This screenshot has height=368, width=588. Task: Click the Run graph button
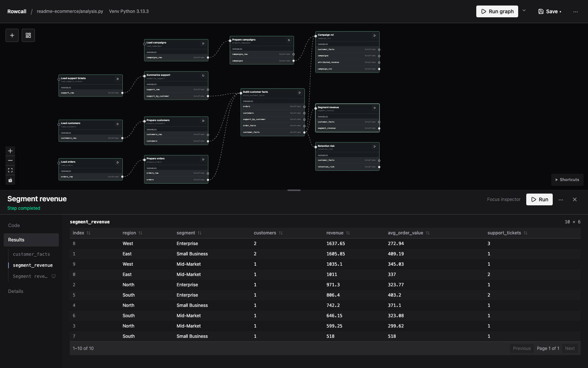497,11
